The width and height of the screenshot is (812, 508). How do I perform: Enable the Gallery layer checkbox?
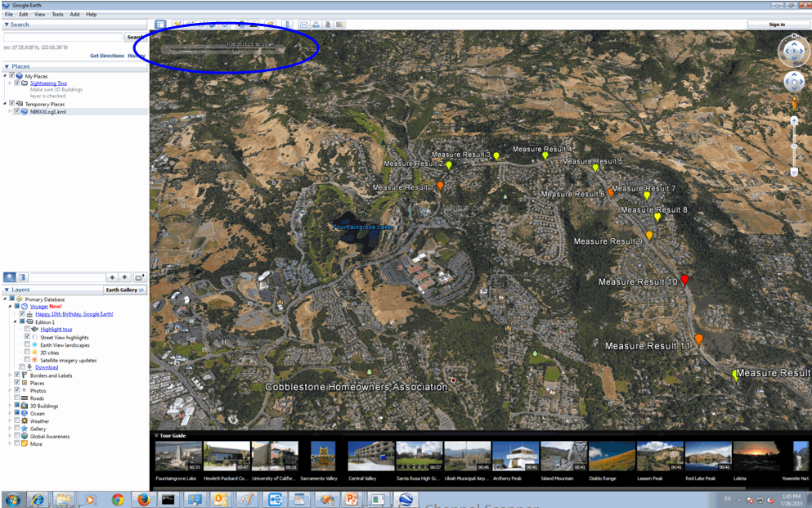pyautogui.click(x=17, y=429)
